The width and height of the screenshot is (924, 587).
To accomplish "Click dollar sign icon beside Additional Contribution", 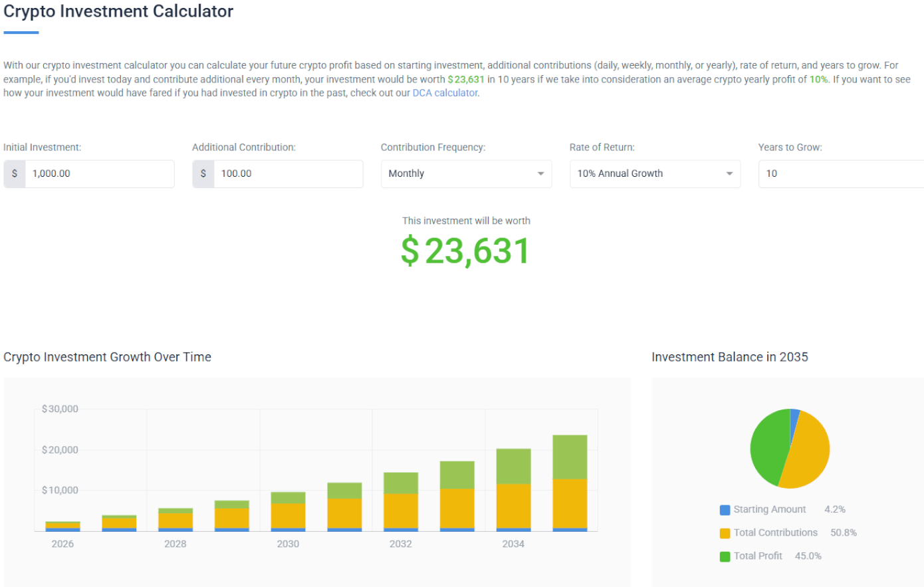I will pos(203,174).
